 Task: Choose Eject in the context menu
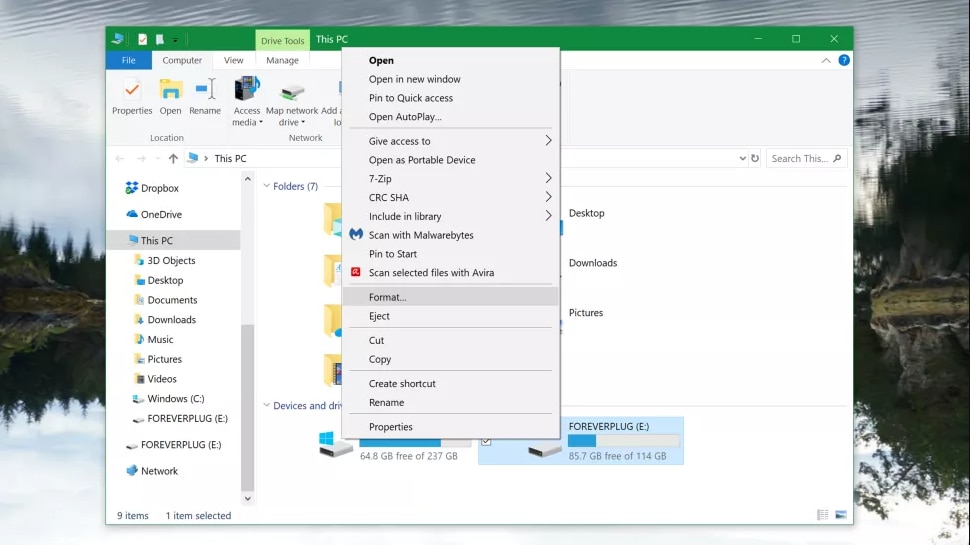pos(450,316)
